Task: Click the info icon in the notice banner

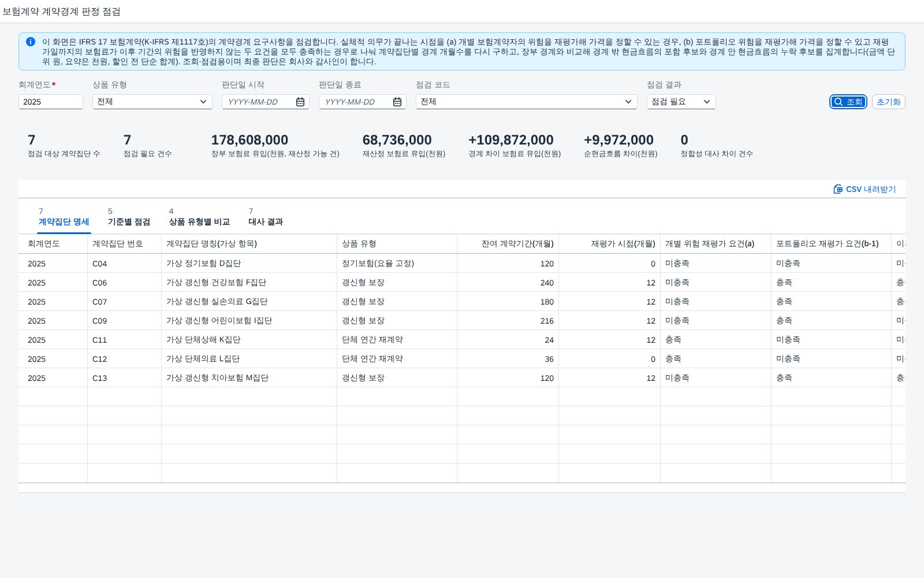Action: [x=31, y=42]
